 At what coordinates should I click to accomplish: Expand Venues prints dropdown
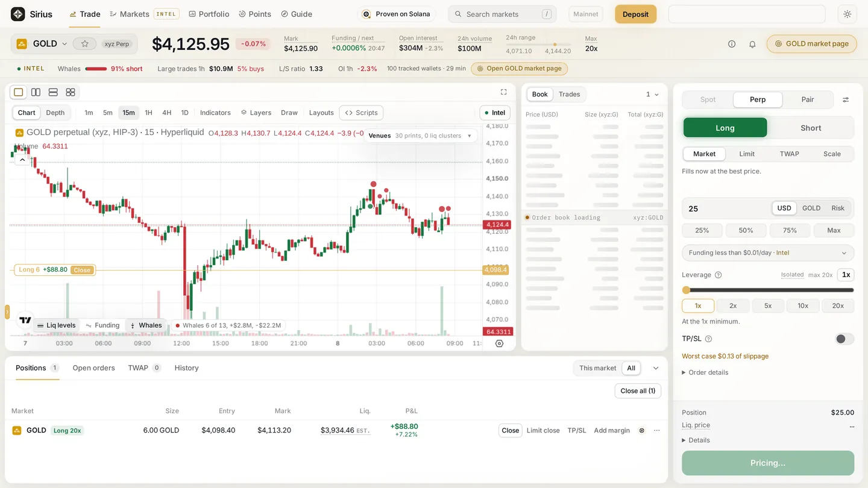click(422, 136)
